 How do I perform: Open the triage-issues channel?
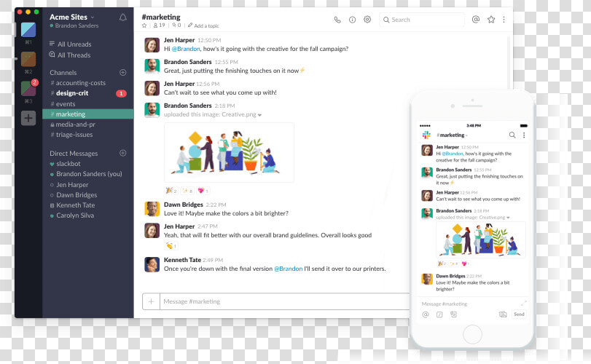tap(71, 135)
